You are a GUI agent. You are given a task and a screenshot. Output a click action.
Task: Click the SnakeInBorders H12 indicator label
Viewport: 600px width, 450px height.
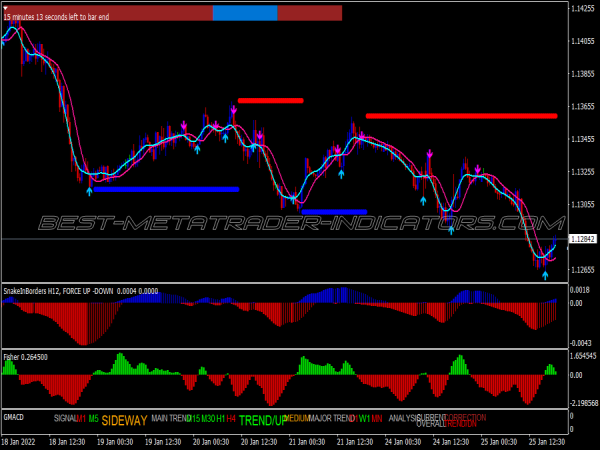pyautogui.click(x=79, y=291)
